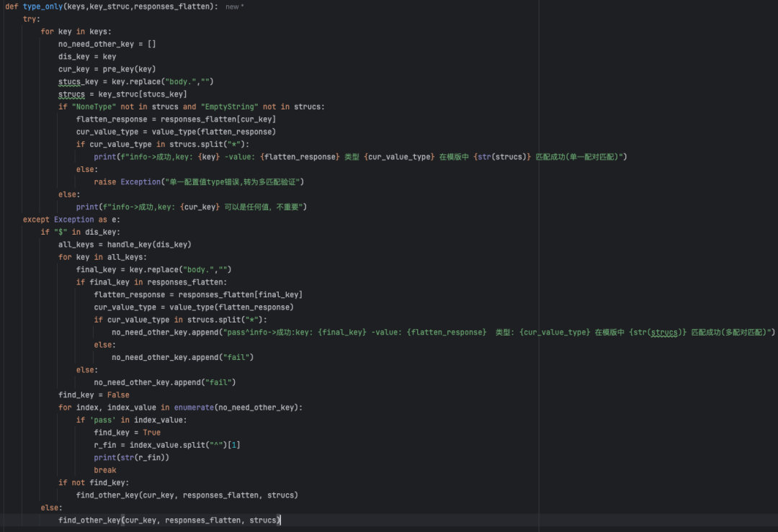
Task: Click the text '匹配成功(单一配对匹配)' in the print
Action: (x=579, y=157)
